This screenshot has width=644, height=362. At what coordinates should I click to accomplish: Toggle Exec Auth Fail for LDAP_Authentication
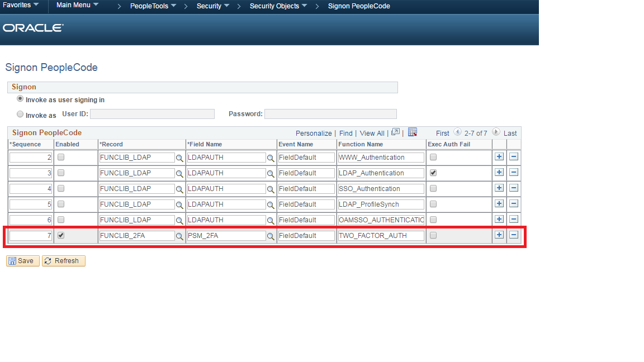pyautogui.click(x=433, y=173)
